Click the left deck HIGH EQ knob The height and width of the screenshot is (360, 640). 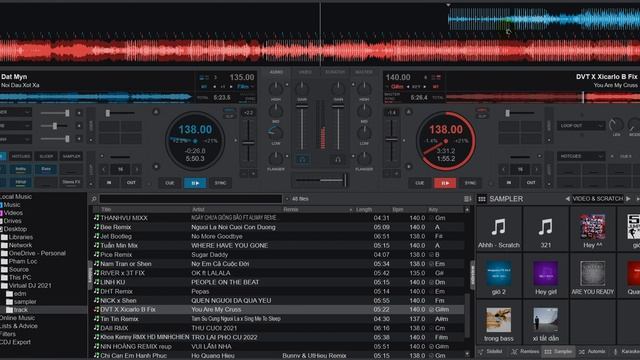coord(276,89)
